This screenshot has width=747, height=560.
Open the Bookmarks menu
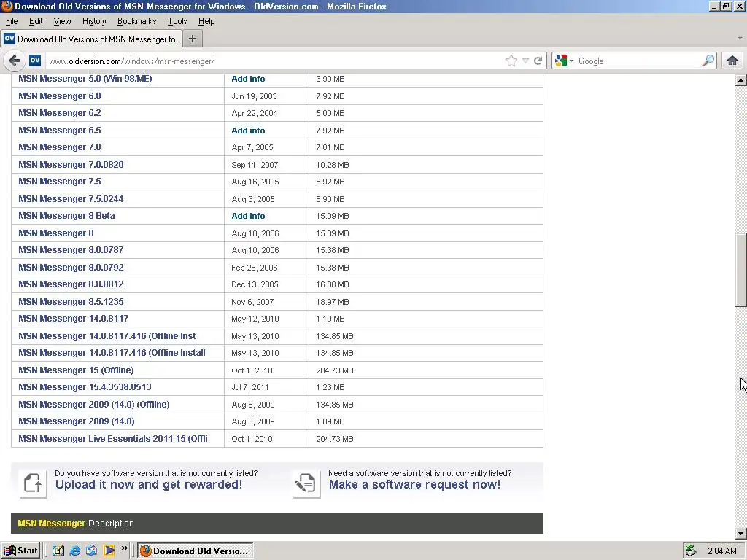point(136,21)
